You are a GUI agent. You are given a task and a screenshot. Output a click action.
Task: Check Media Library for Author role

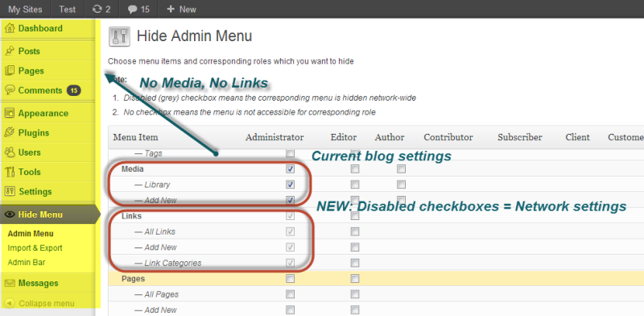tap(401, 185)
